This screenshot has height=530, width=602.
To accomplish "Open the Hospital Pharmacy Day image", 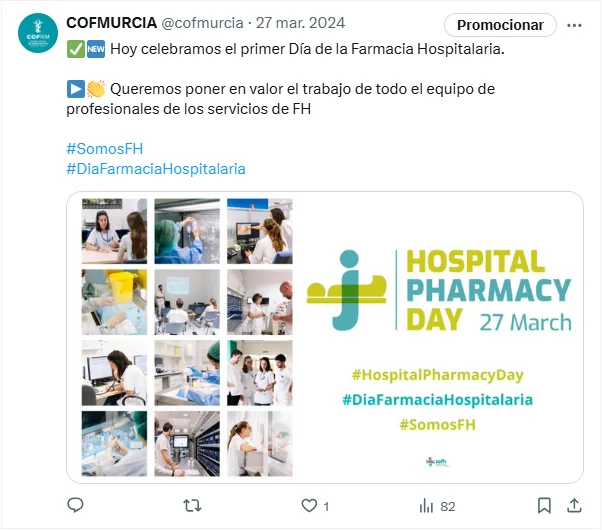I will click(325, 337).
